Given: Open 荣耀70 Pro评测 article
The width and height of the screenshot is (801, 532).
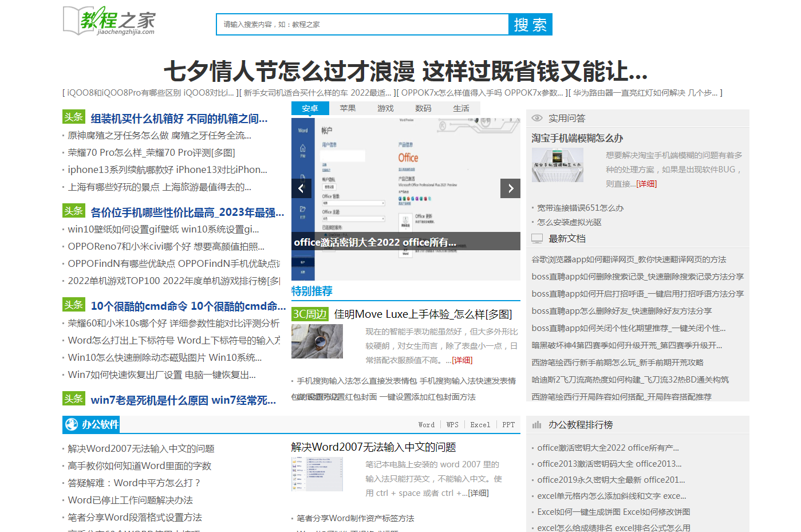Looking at the screenshot, I should click(x=151, y=153).
